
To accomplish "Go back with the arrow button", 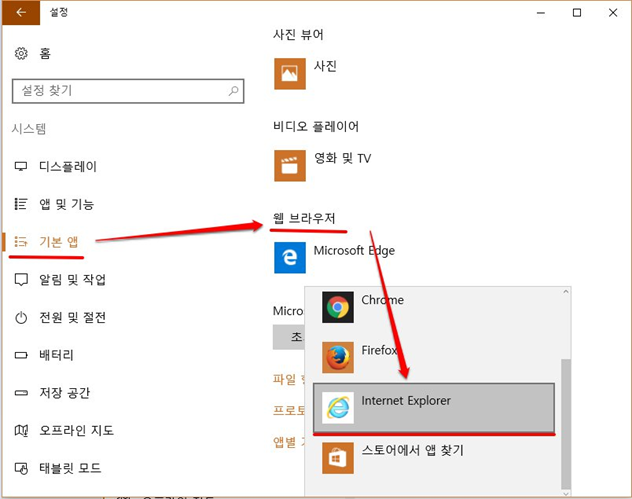I will [21, 12].
